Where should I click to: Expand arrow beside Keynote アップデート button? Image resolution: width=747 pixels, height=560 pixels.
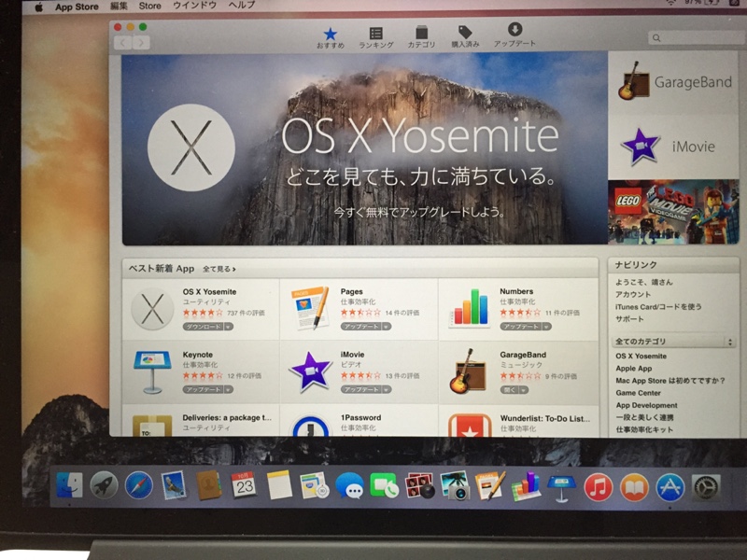click(228, 389)
